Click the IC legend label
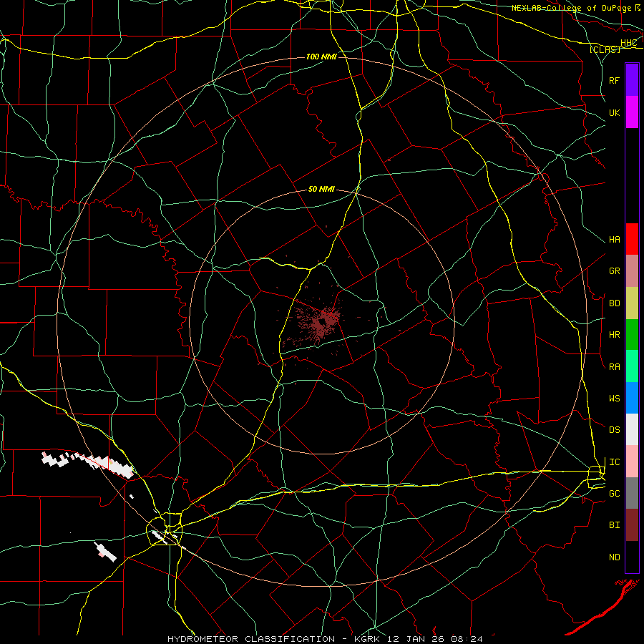 point(614,462)
